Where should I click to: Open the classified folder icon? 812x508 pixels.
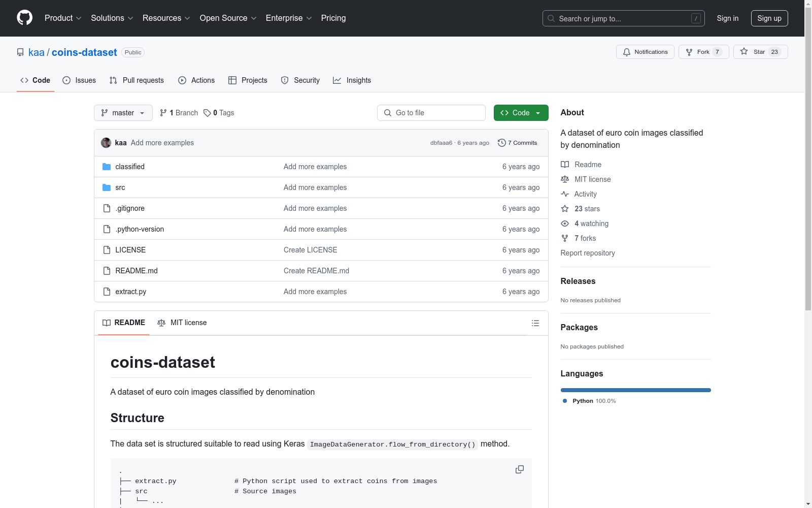tap(107, 167)
